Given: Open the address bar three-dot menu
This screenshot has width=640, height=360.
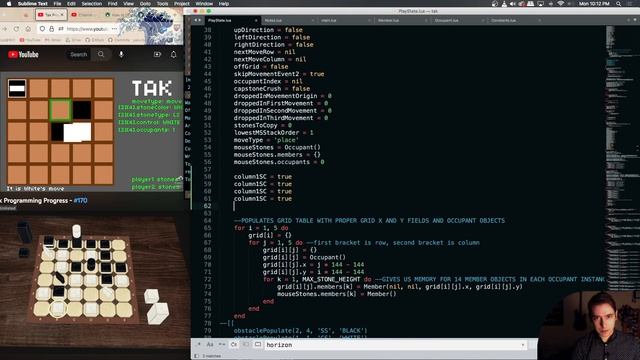Looking at the screenshot, I should 114,29.
